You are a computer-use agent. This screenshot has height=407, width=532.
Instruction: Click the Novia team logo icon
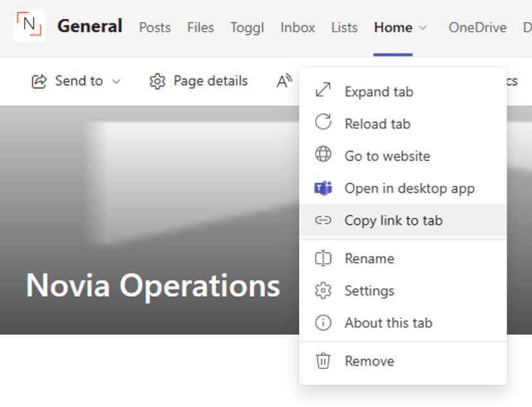point(29,26)
